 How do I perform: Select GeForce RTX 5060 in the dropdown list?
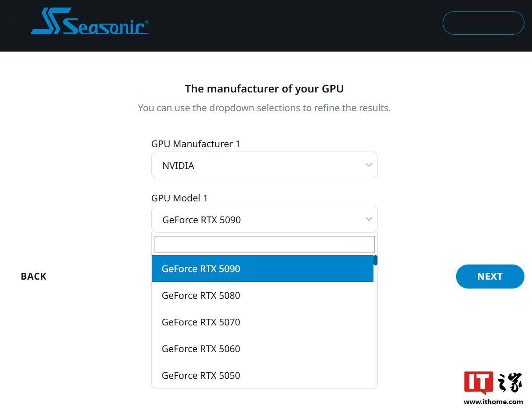pos(262,349)
